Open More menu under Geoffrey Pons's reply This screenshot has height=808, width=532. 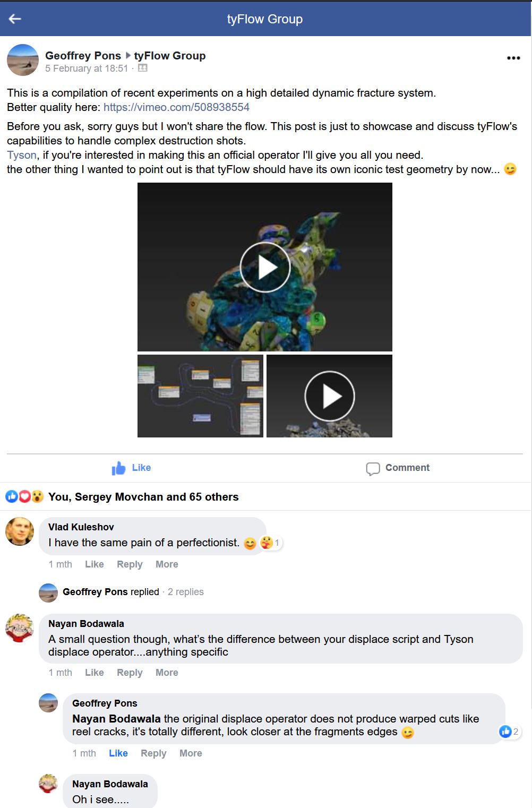[x=191, y=753]
